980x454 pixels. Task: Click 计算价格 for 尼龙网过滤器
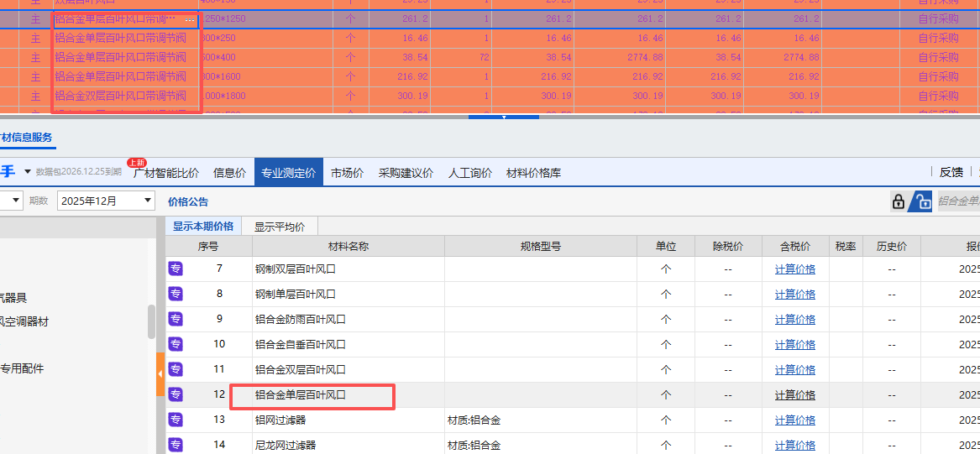pos(795,446)
